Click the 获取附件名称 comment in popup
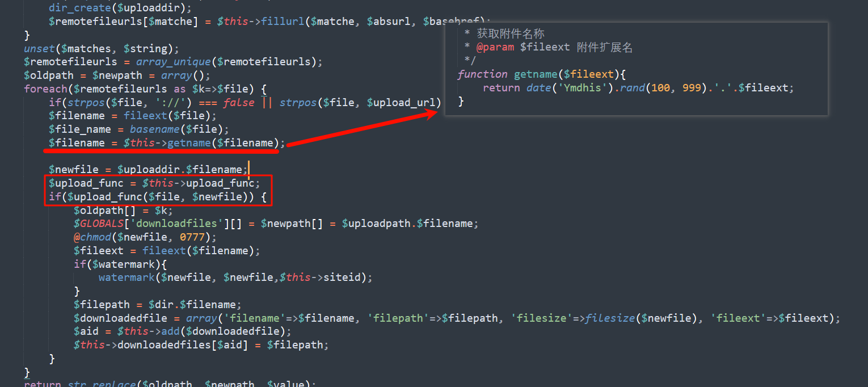Screen dimensions: 868x387 click(511, 33)
